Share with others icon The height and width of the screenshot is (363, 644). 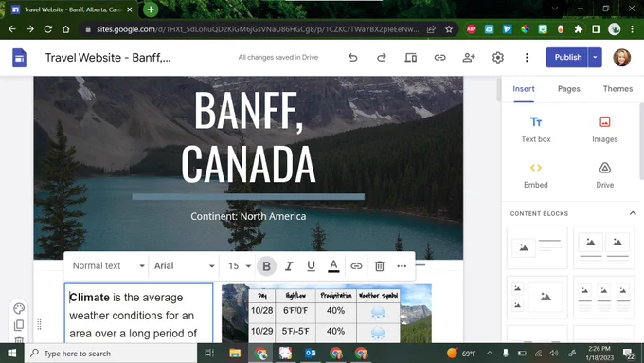coord(469,58)
